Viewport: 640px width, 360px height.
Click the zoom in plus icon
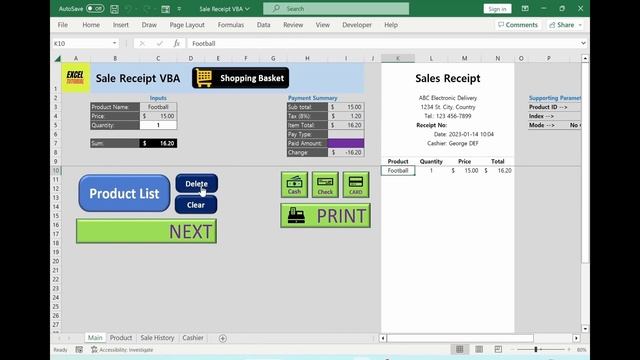coord(569,350)
